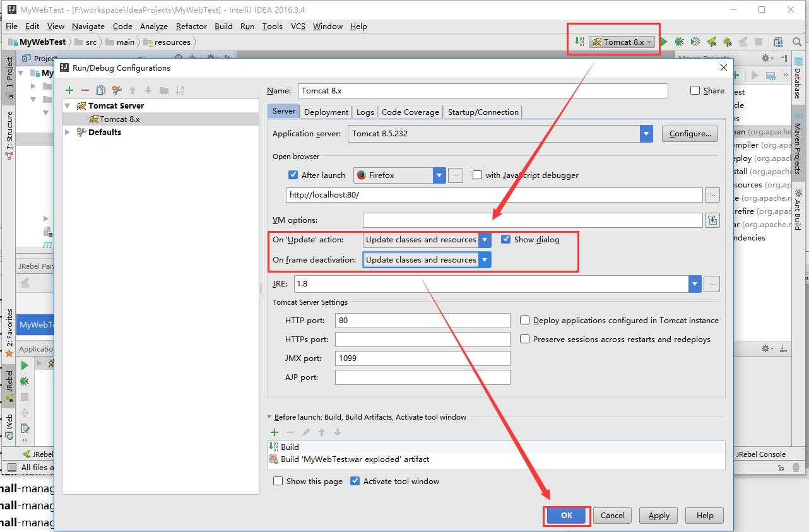Open the Refactor menu
The width and height of the screenshot is (809, 532).
191,26
